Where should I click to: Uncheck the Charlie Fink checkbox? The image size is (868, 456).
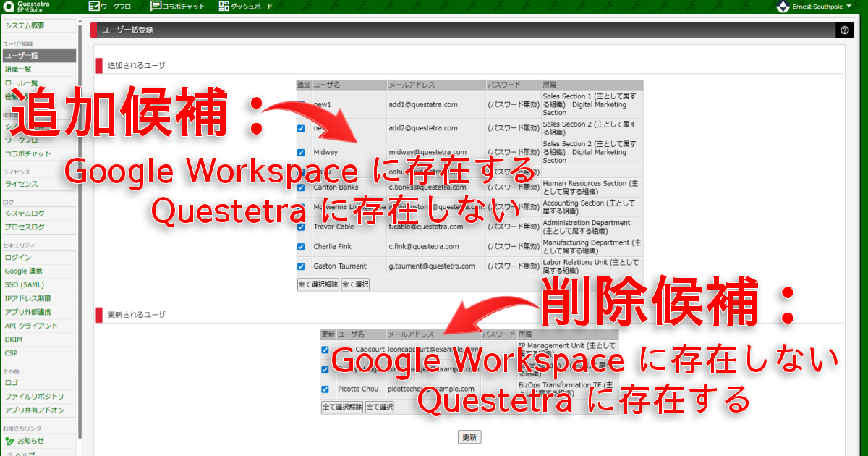click(x=301, y=247)
